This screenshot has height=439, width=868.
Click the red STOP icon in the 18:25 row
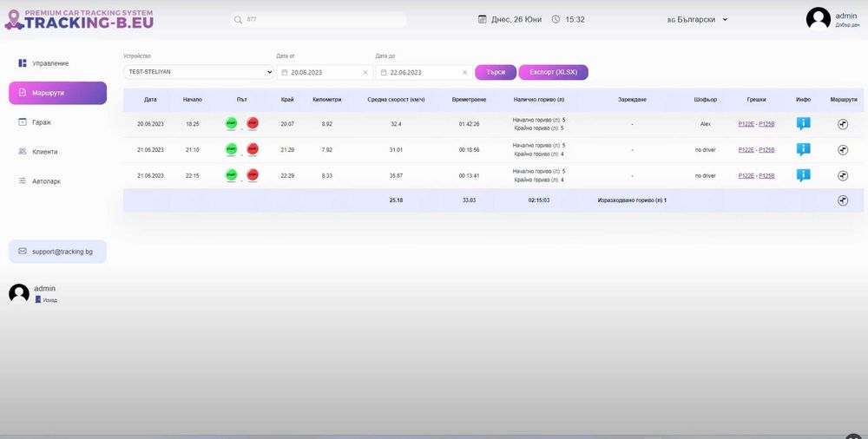pos(253,123)
